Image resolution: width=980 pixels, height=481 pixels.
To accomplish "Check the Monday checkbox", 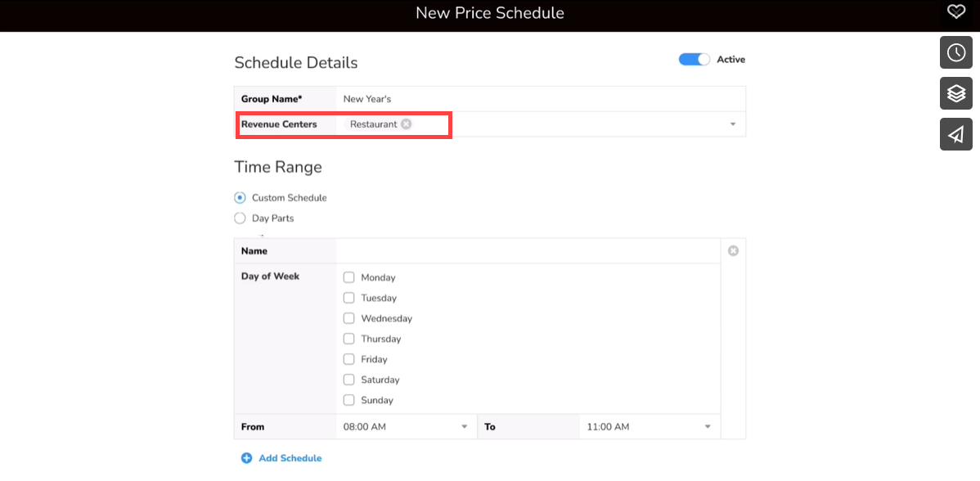I will (349, 277).
